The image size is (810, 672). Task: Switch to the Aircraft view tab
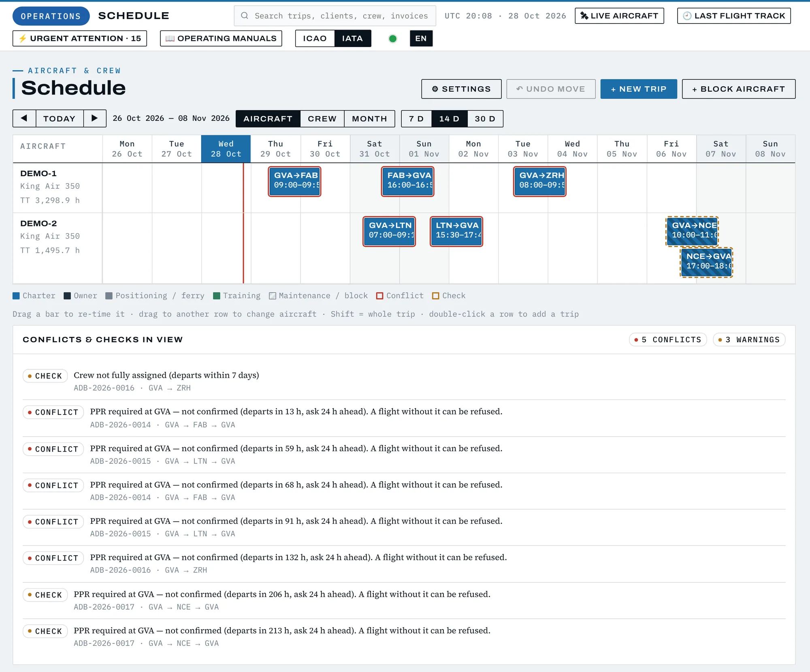[x=268, y=119]
